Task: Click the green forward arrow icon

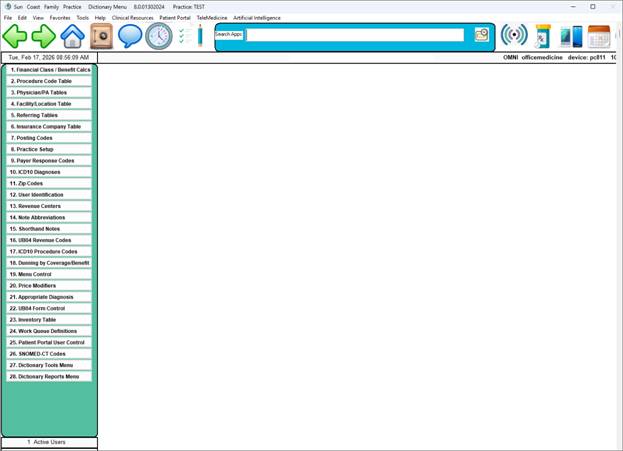Action: (44, 37)
